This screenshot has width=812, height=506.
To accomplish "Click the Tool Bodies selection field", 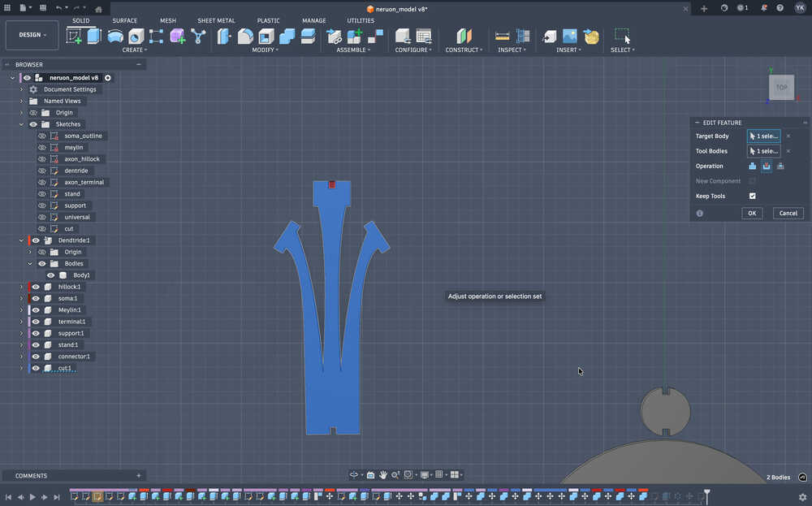I will (764, 151).
